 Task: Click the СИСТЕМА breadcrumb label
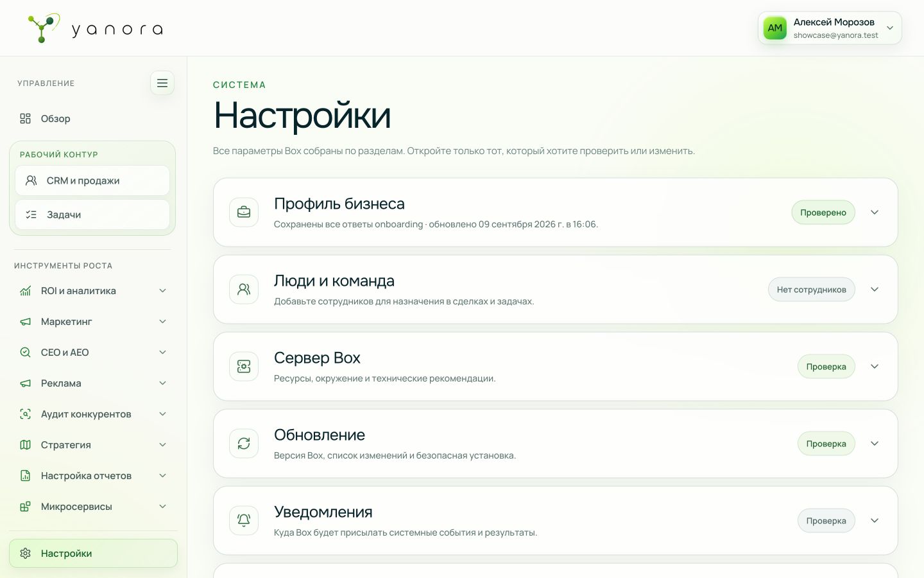[239, 85]
